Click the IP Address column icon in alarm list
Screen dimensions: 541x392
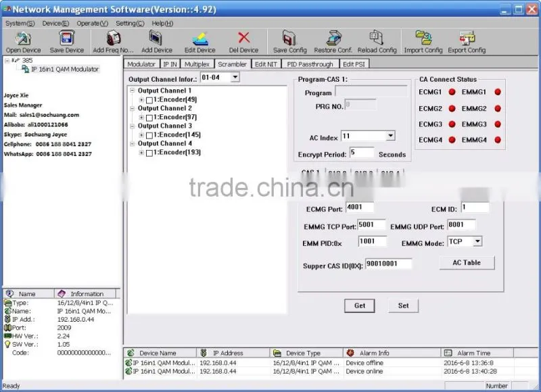coord(204,353)
